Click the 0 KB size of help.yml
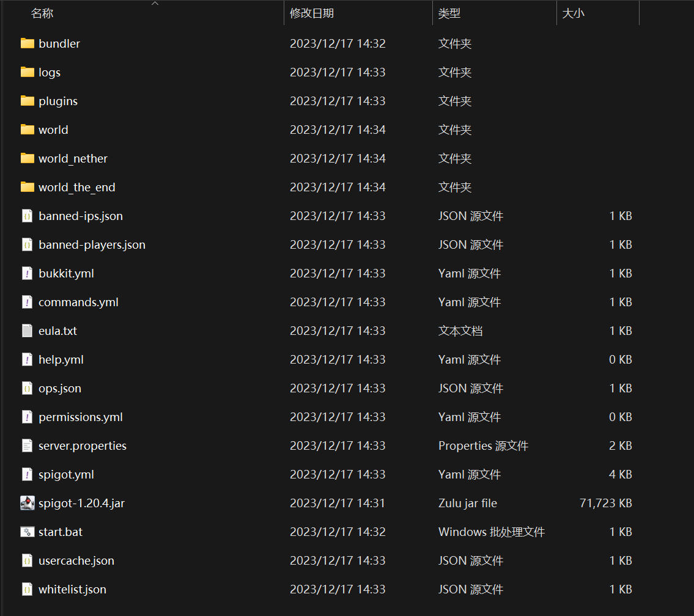 [620, 359]
